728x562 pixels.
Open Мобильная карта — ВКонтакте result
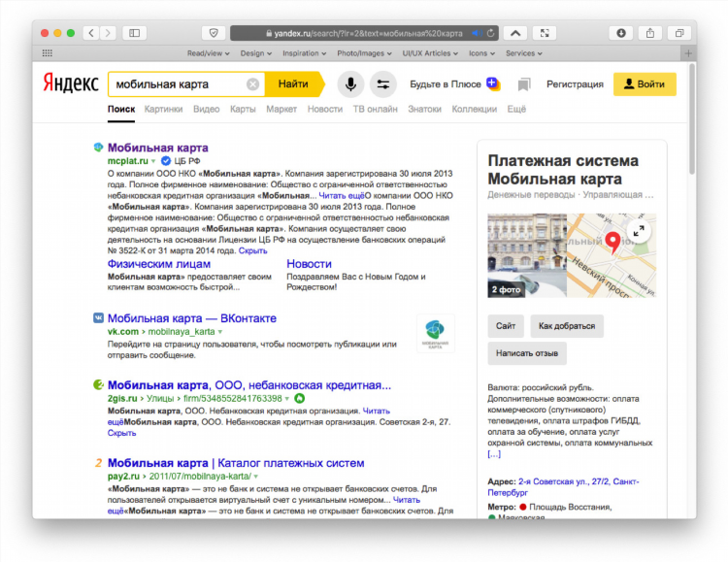(192, 318)
